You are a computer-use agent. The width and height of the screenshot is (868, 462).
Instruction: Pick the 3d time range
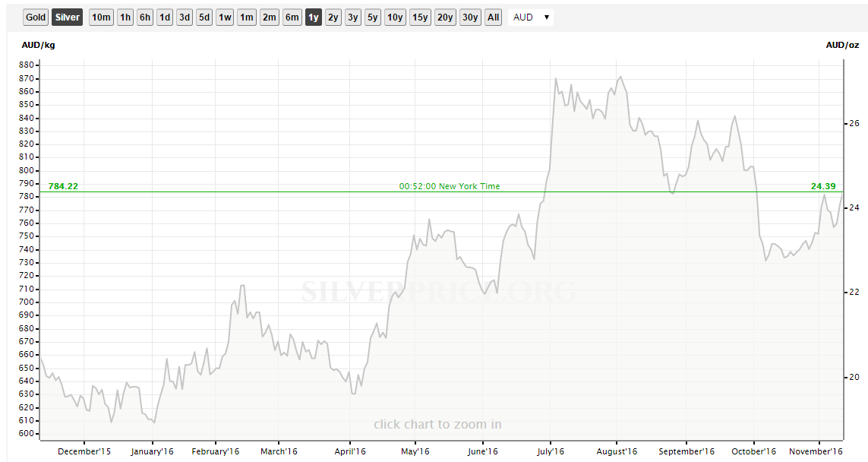185,17
